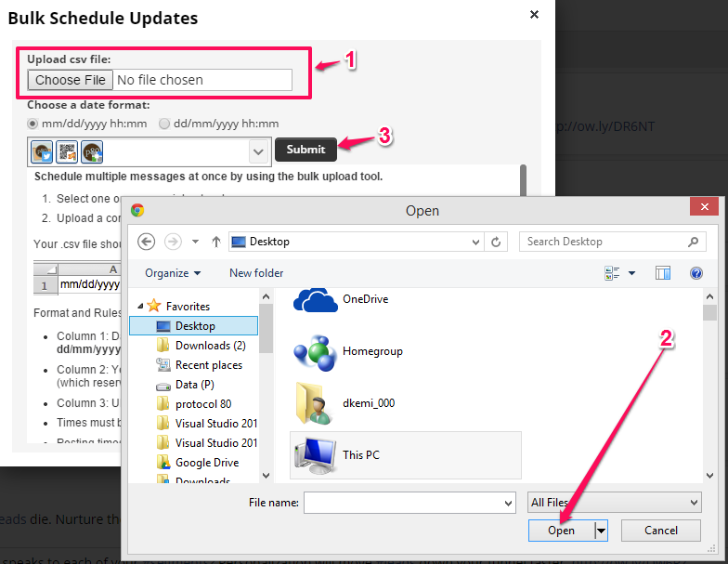This screenshot has height=564, width=728.
Task: Open the All Files type dropdown
Action: pos(614,503)
